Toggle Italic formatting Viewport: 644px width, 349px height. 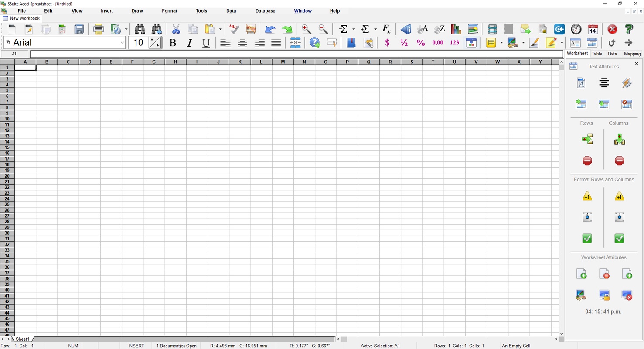pos(189,43)
